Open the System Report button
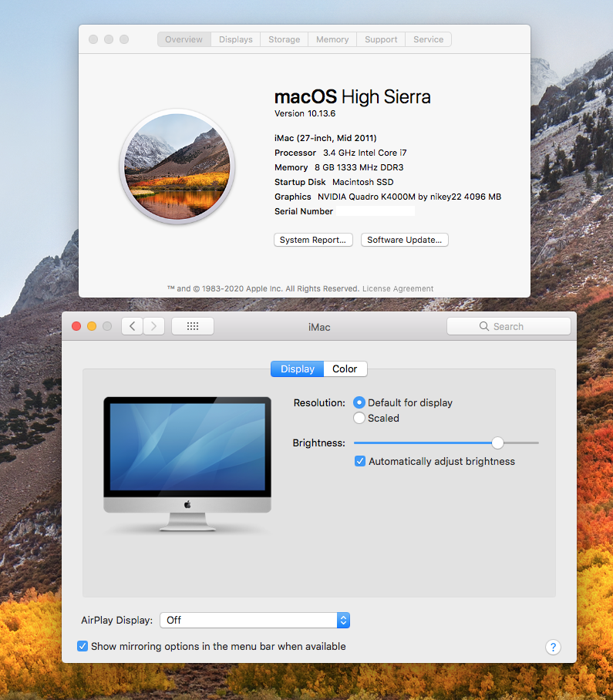 tap(313, 240)
